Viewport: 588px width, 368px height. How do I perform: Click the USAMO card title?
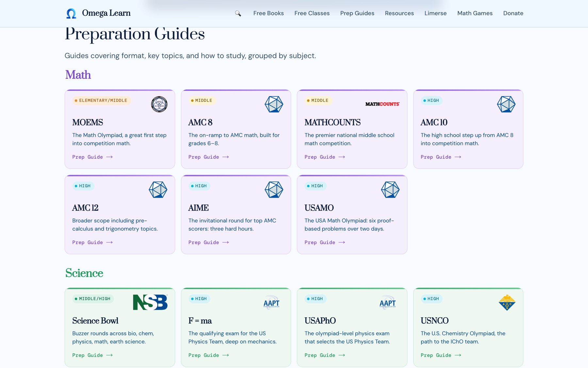pyautogui.click(x=319, y=208)
